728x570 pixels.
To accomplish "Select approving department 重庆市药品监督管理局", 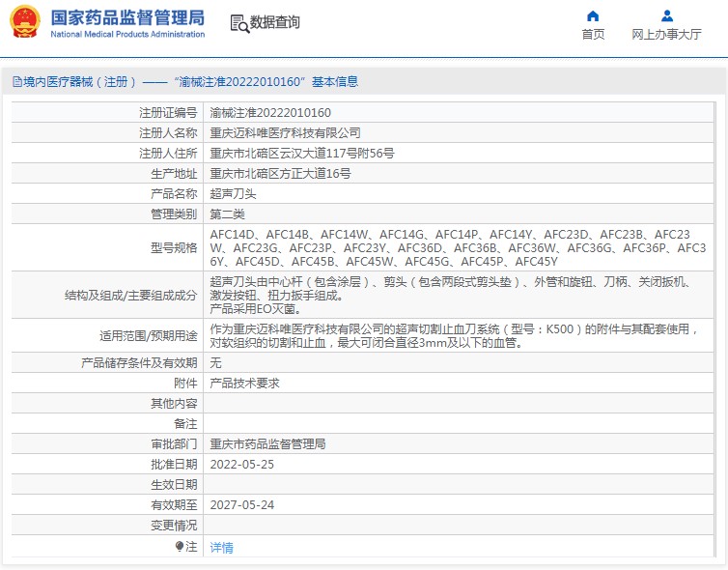I will pyautogui.click(x=267, y=444).
